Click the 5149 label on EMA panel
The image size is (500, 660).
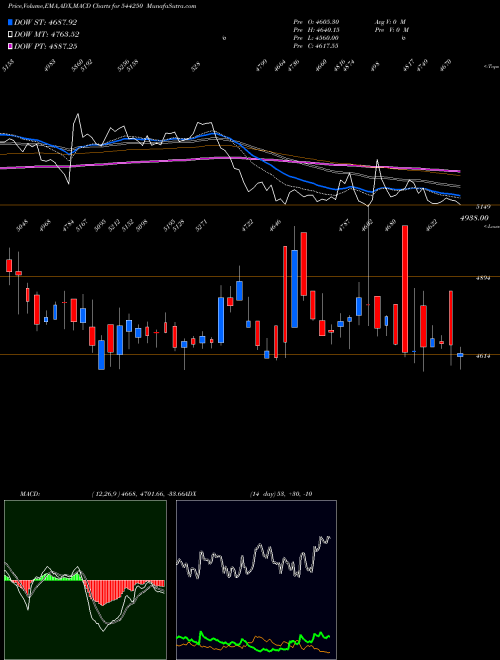point(483,207)
